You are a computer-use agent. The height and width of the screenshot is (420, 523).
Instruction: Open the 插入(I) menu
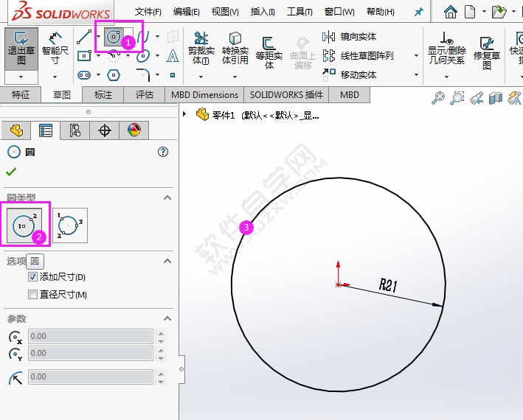[x=263, y=13]
